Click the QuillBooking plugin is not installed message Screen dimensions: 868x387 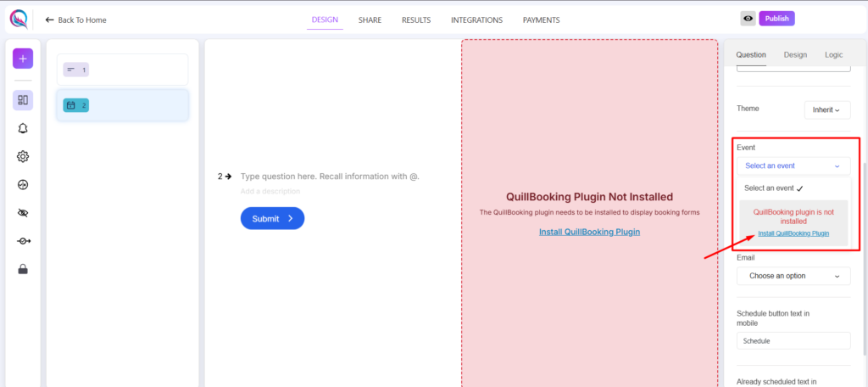point(793,216)
